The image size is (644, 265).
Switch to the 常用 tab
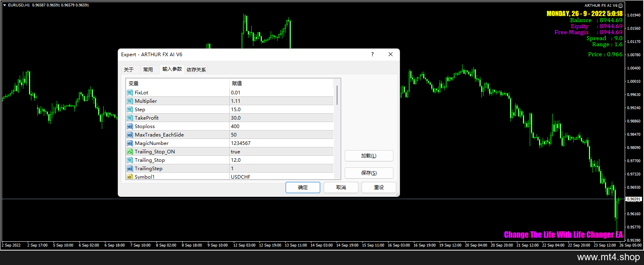[148, 70]
